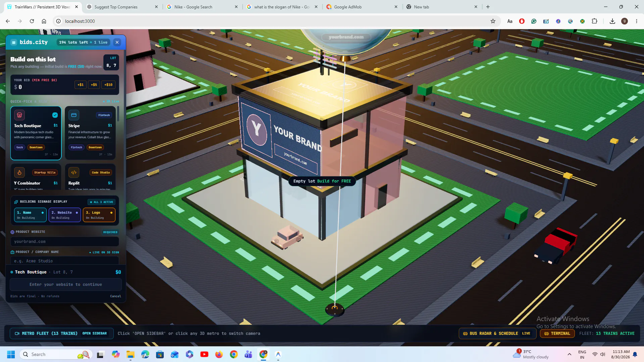Click the Code Studio badge
This screenshot has height=362, width=644.
coord(101,172)
